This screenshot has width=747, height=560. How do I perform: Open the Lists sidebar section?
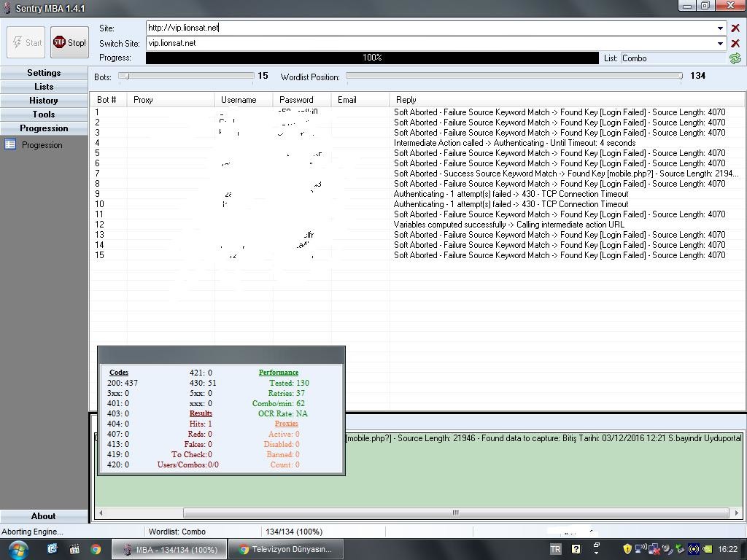pyautogui.click(x=44, y=87)
